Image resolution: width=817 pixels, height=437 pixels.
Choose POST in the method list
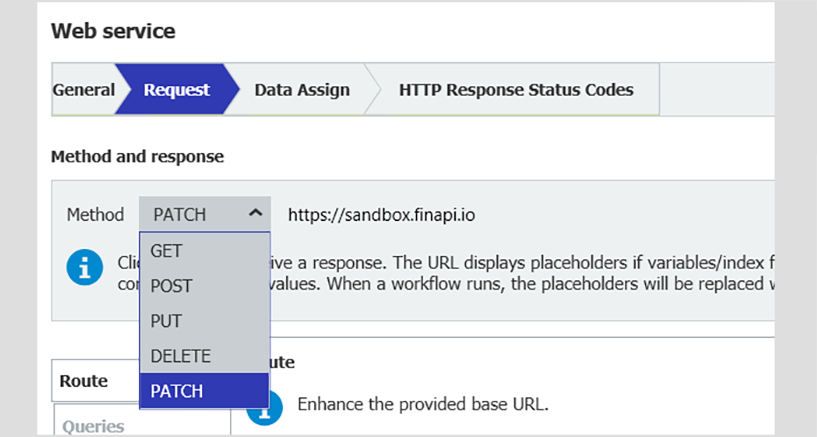pos(171,286)
